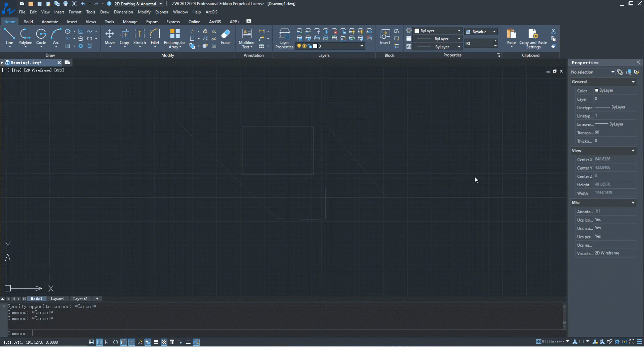Open the Multiline Text tool
Image resolution: width=644 pixels, height=347 pixels.
(247, 38)
